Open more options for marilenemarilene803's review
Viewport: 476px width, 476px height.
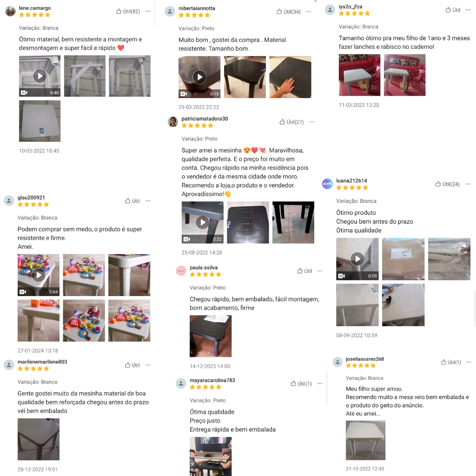(148, 365)
